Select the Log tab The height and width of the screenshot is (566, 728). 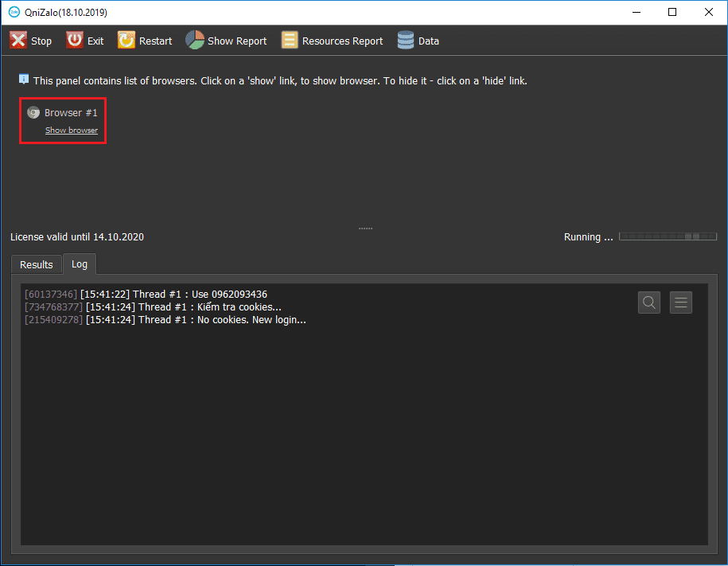pyautogui.click(x=80, y=263)
